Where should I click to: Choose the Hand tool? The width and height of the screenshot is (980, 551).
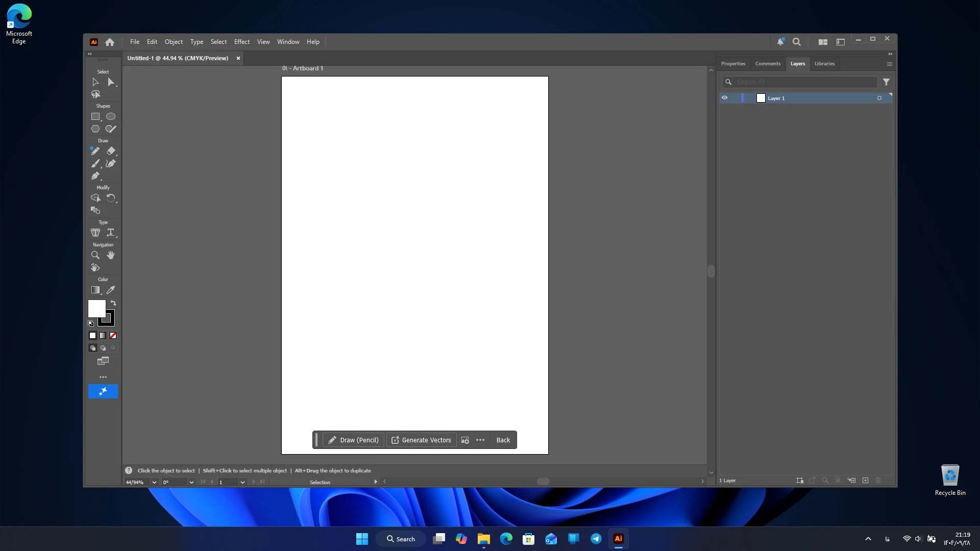tap(111, 255)
